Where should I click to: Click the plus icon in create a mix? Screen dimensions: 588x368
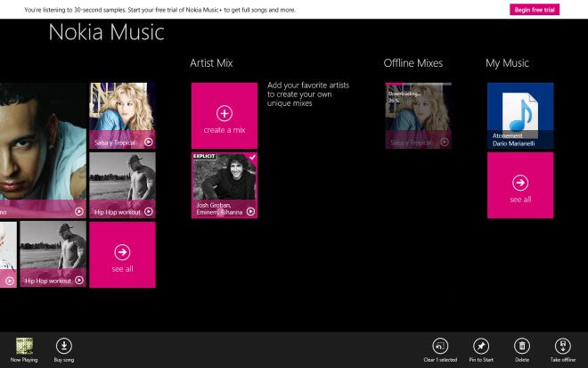click(x=225, y=113)
